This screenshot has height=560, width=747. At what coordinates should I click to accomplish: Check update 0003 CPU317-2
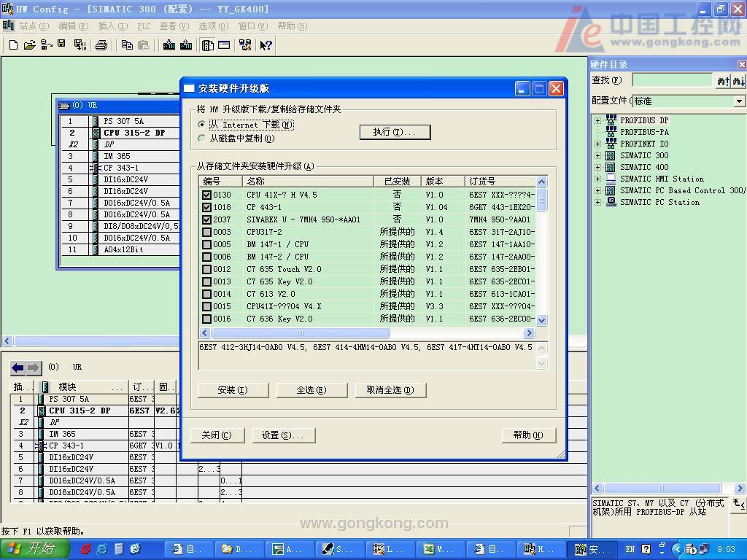point(206,232)
